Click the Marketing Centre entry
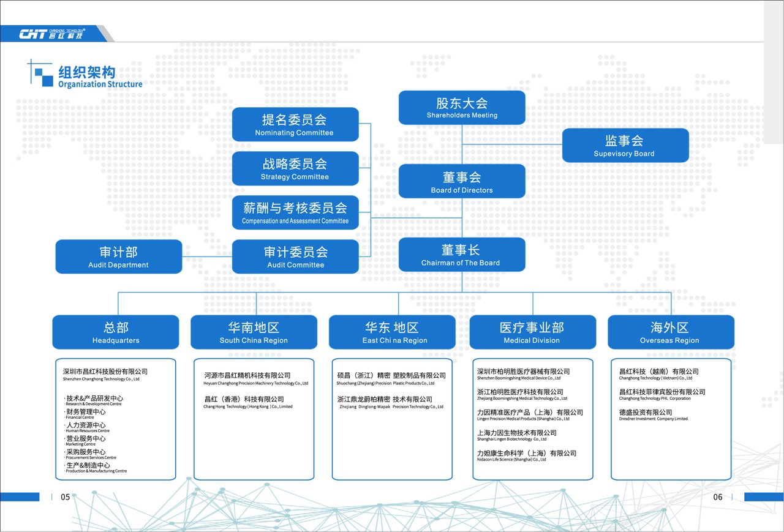784x532 pixels. [85, 441]
